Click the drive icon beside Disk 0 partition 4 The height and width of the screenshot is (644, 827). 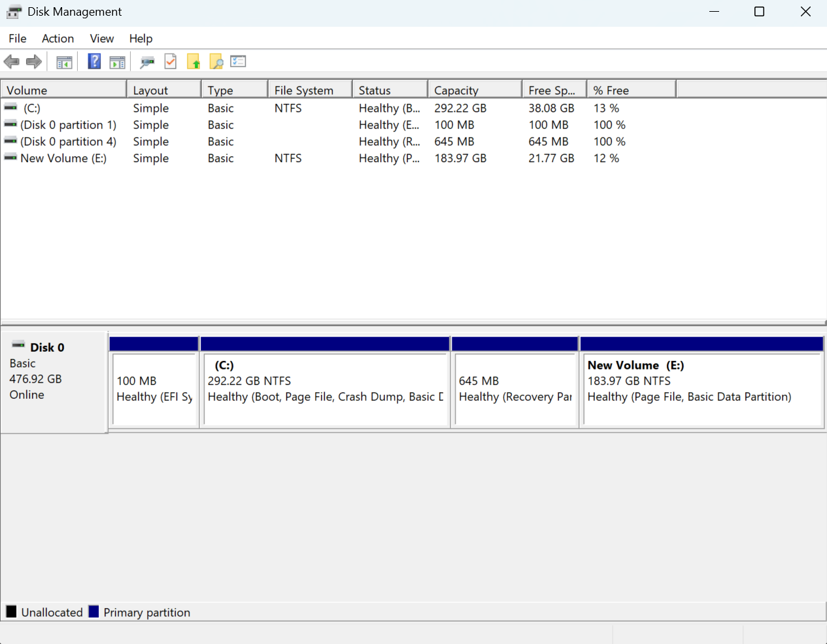(10, 140)
